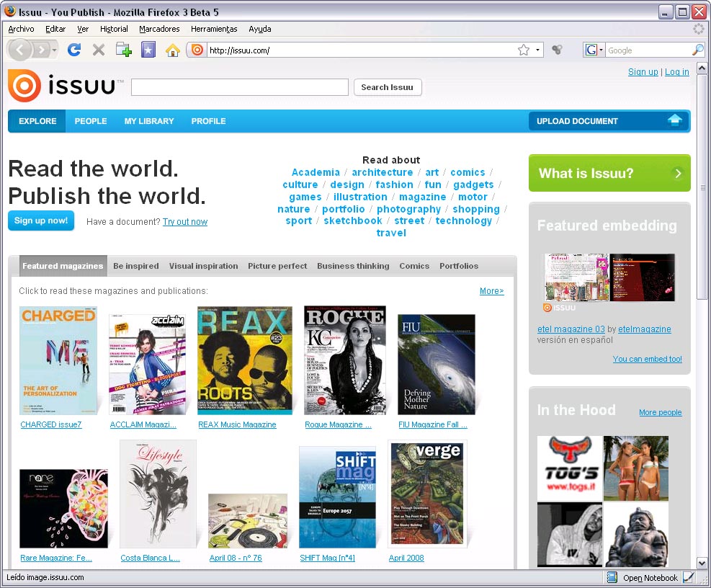
Task: Open the SHIFT mag cover thumbnail
Action: 338,496
